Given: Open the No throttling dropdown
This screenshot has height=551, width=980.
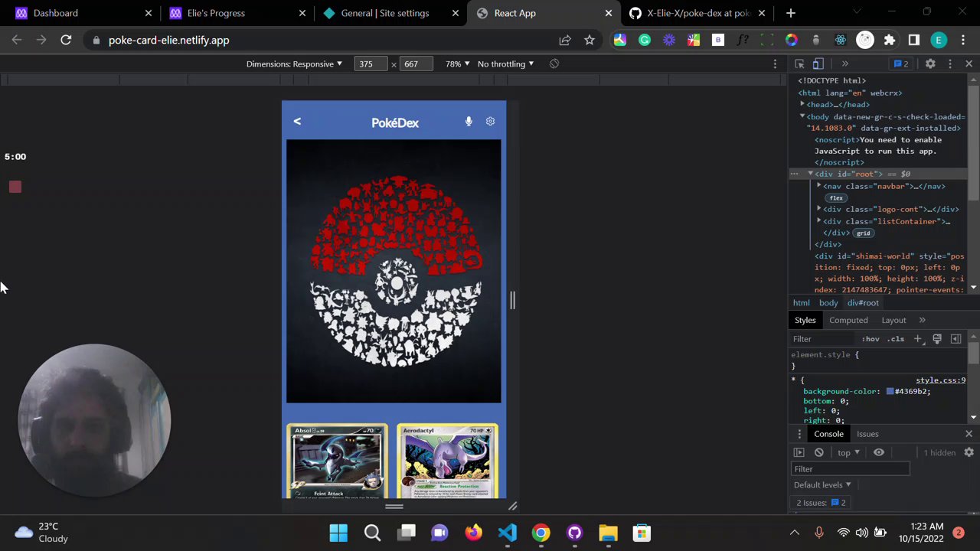Looking at the screenshot, I should pos(505,64).
